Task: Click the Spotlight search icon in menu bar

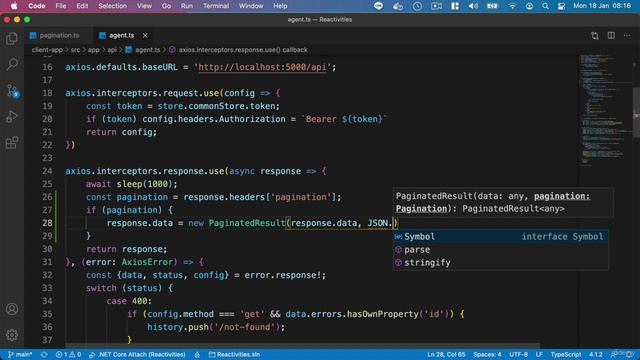Action: [x=545, y=6]
